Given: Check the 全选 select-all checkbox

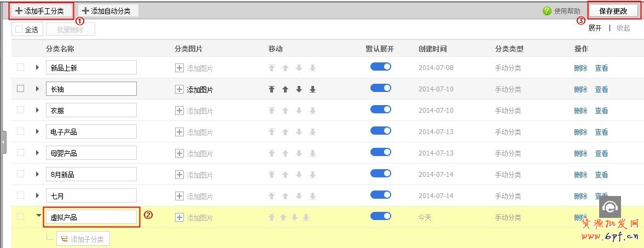Looking at the screenshot, I should [19, 30].
